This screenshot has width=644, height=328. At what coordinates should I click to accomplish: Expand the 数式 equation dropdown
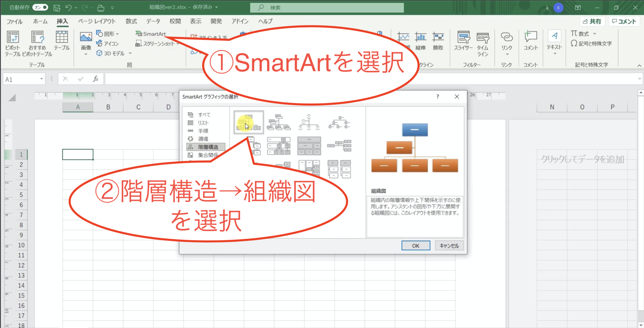[x=595, y=34]
